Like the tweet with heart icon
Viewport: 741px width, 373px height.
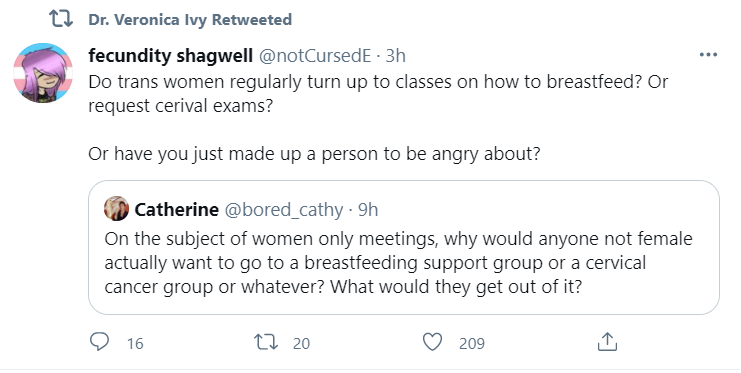[x=432, y=342]
